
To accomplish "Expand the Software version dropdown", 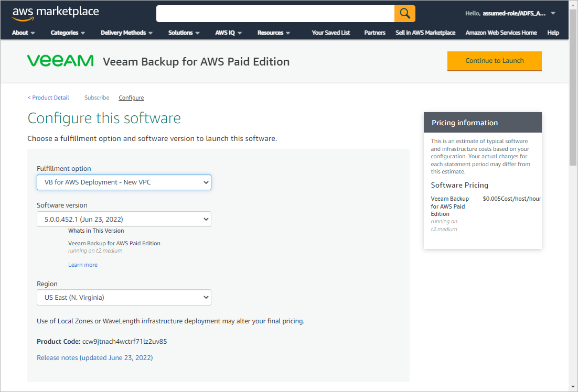I will click(x=124, y=219).
